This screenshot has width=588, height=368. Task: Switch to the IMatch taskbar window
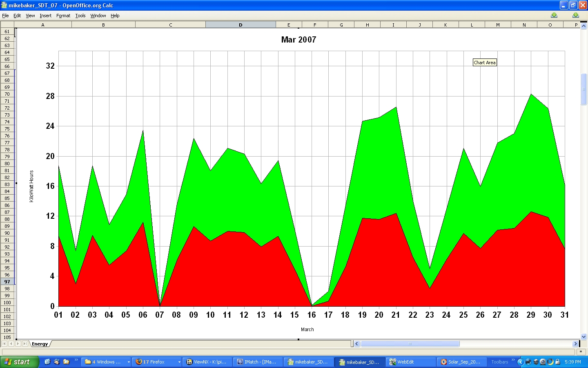click(258, 362)
